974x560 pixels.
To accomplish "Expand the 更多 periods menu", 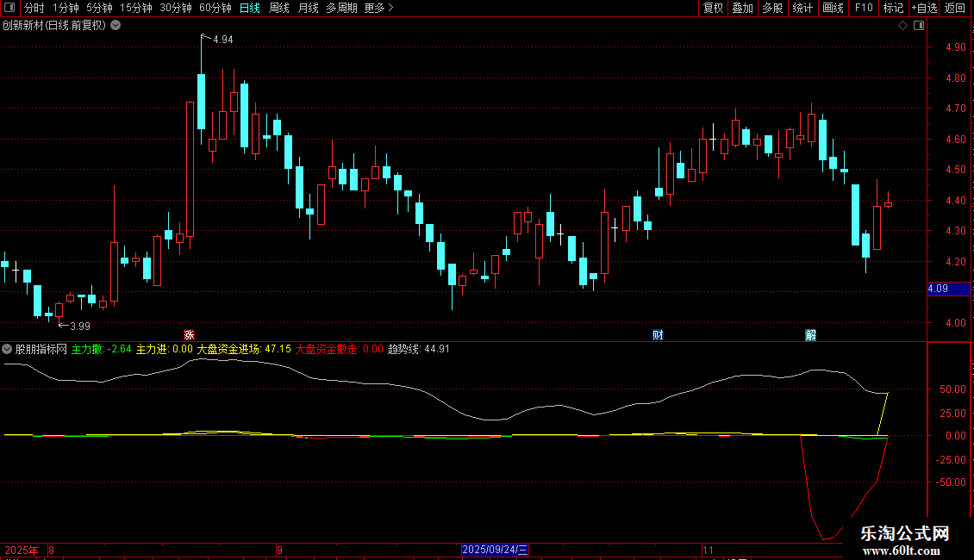I will click(378, 8).
